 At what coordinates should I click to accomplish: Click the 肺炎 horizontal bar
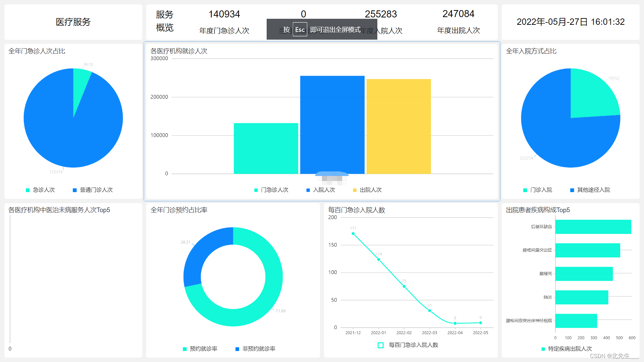(582, 297)
